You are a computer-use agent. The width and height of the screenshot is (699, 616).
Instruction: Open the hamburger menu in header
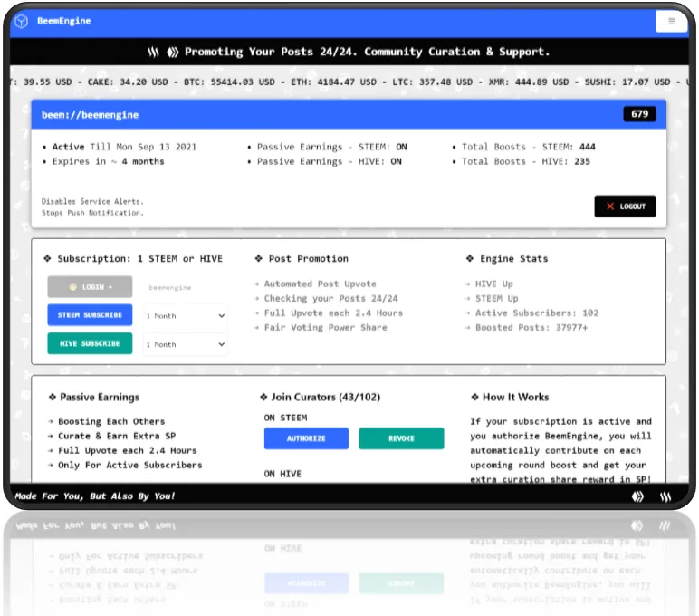click(x=671, y=21)
